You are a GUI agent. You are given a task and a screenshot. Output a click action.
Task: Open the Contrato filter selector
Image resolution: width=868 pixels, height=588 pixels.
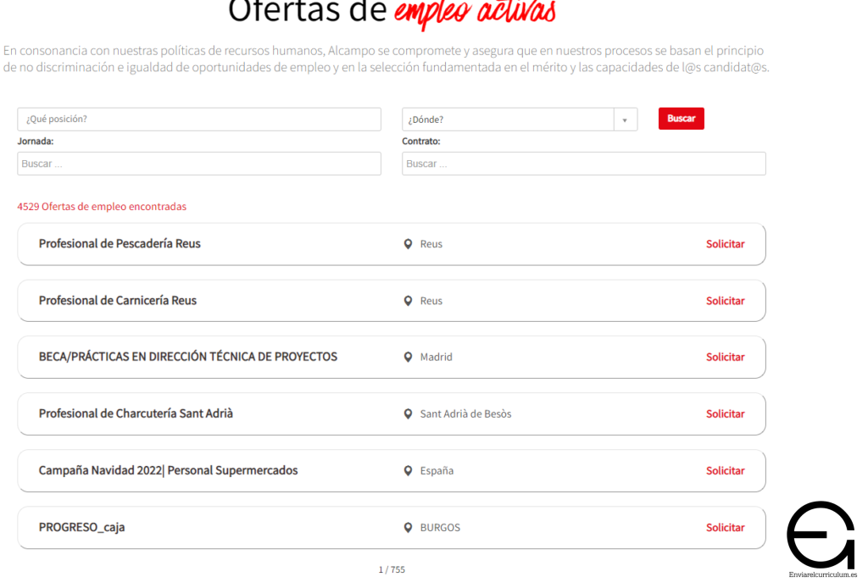(x=583, y=164)
